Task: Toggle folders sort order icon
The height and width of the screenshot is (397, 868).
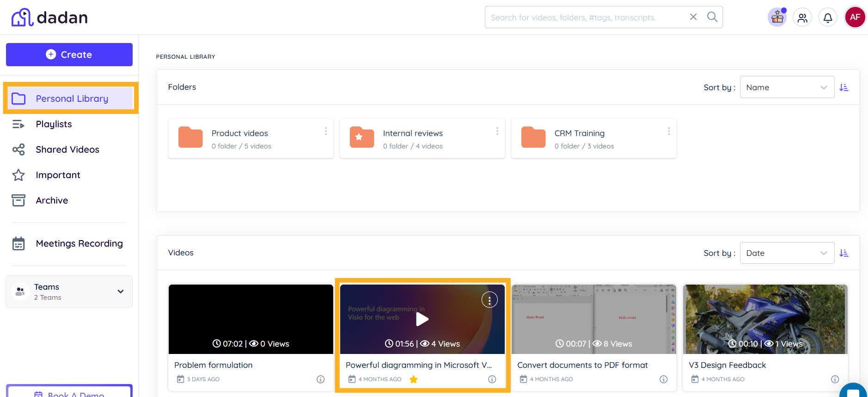Action: click(x=844, y=87)
